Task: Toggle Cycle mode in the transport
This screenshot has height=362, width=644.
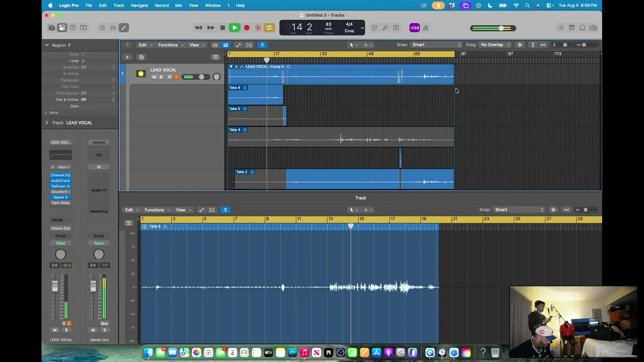Action: click(269, 28)
